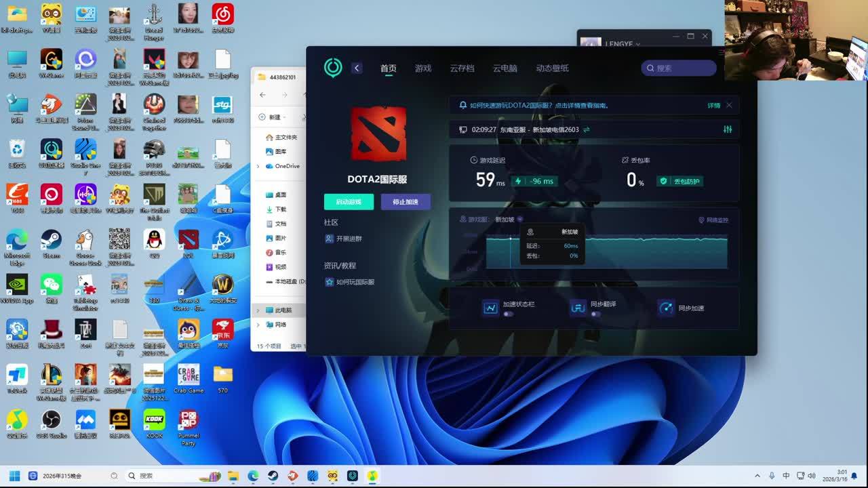Toggle the 同步翻译 switch

point(595,314)
